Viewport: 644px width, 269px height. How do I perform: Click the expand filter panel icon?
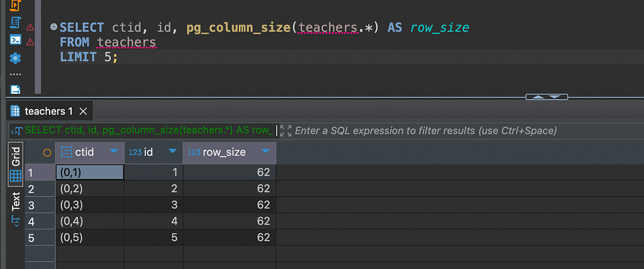click(x=286, y=131)
